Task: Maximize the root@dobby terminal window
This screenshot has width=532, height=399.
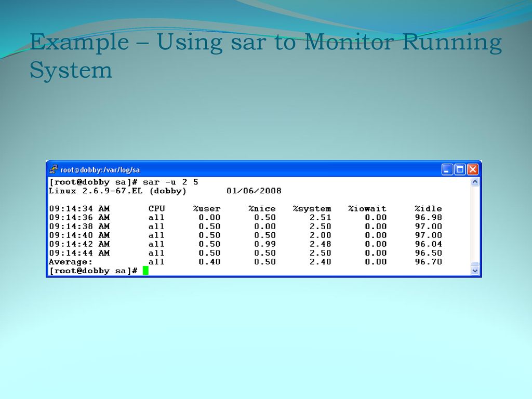Action: click(x=460, y=169)
